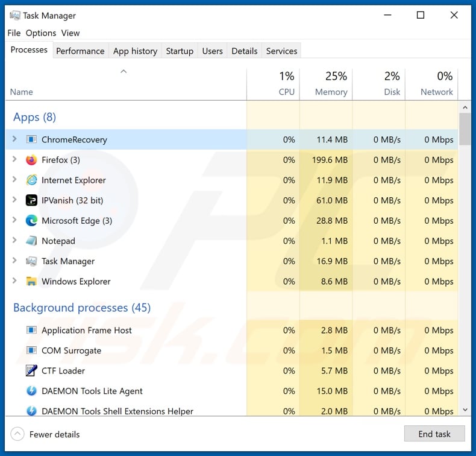
Task: Open the Options menu
Action: click(x=41, y=33)
